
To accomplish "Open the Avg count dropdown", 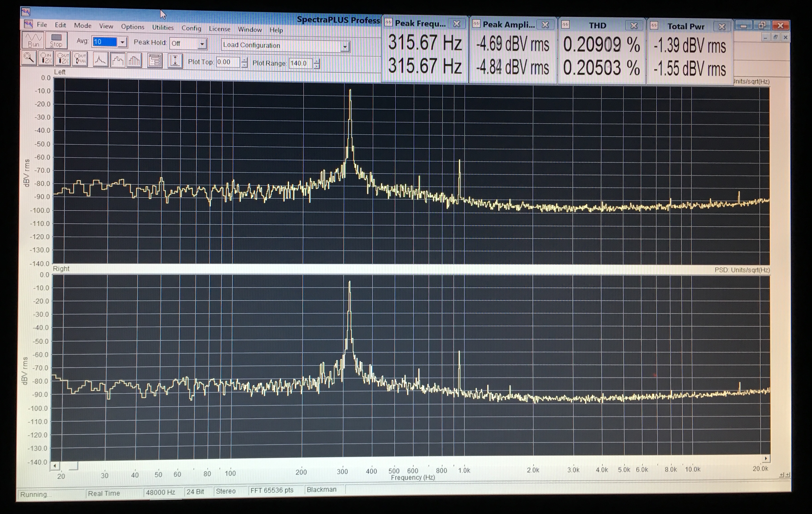I will click(x=123, y=42).
